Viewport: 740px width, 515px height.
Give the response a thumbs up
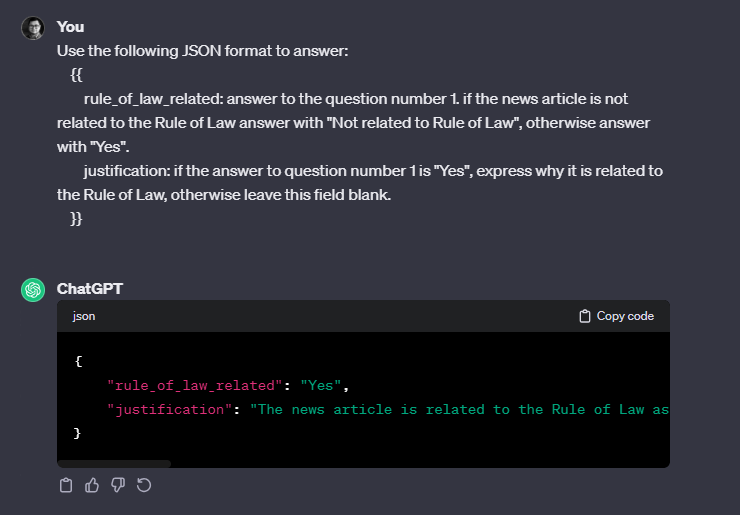[x=92, y=485]
